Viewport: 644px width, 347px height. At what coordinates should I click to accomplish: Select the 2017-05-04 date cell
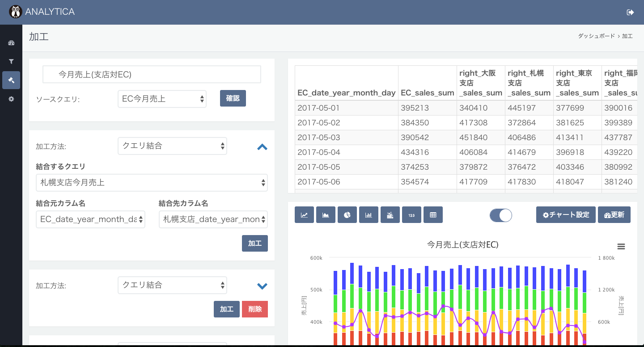347,152
